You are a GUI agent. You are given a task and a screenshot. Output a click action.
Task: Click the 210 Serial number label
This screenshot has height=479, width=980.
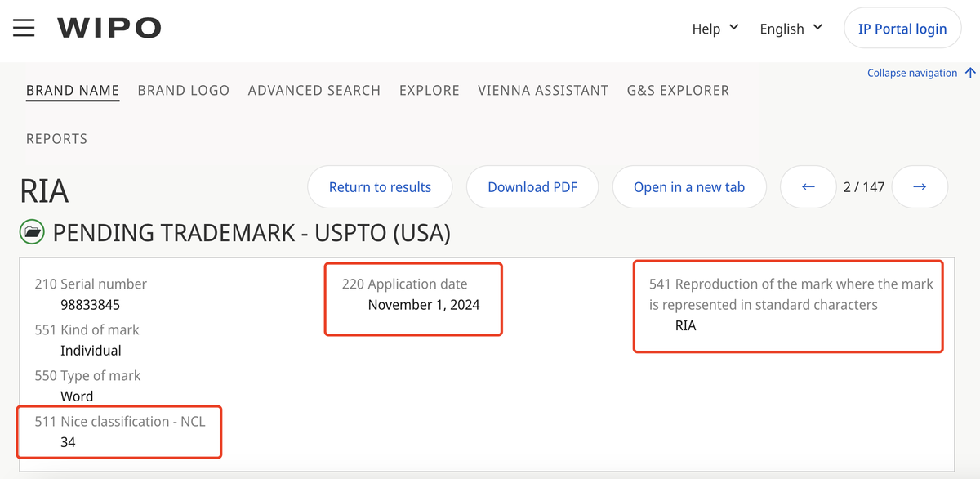(x=91, y=284)
